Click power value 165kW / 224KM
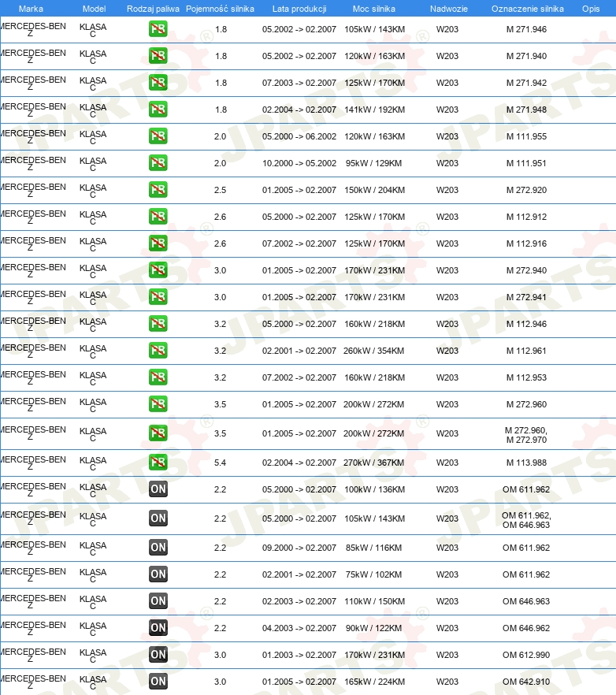 point(374,682)
